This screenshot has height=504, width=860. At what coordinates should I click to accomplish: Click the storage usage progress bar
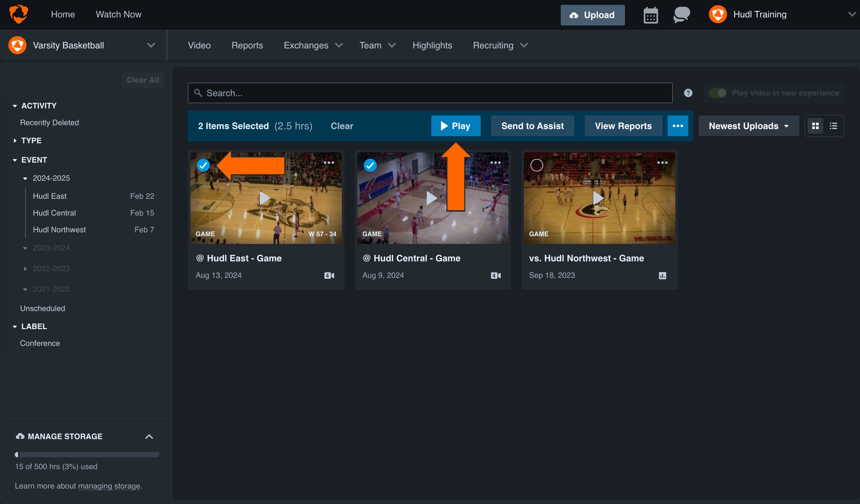click(87, 455)
